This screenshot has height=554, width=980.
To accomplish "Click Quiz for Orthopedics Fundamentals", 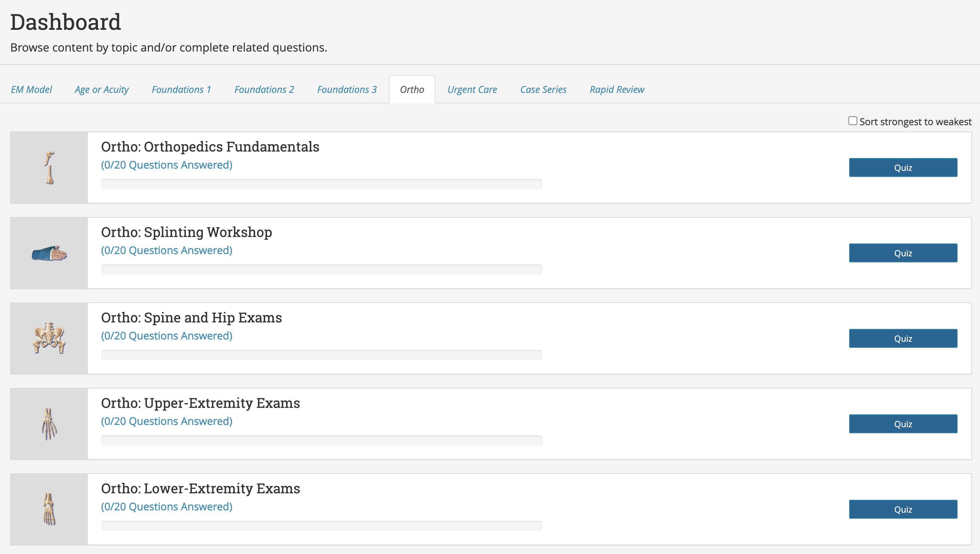I will [903, 167].
